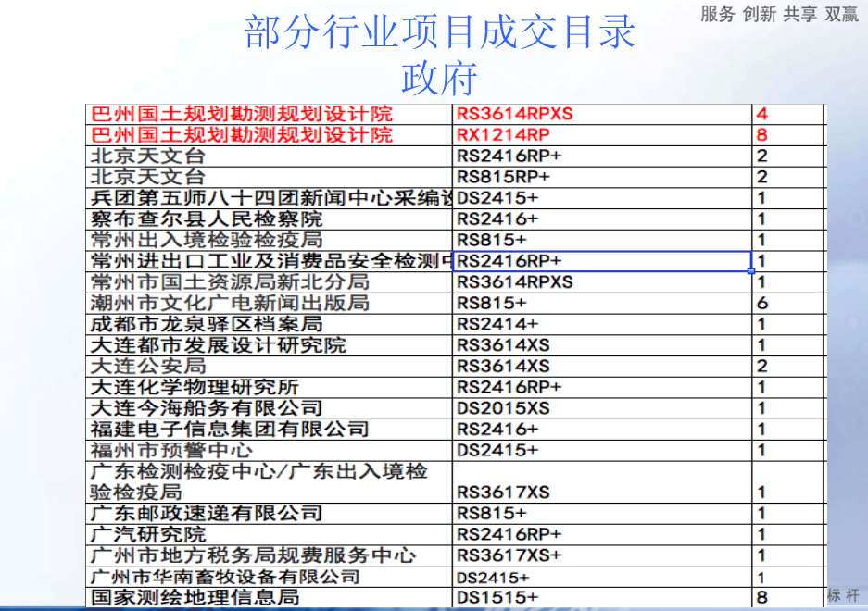Select the 北京天文台 cell in the RS815RP+ row
Viewport: 868px width, 611px height.
coord(269,177)
